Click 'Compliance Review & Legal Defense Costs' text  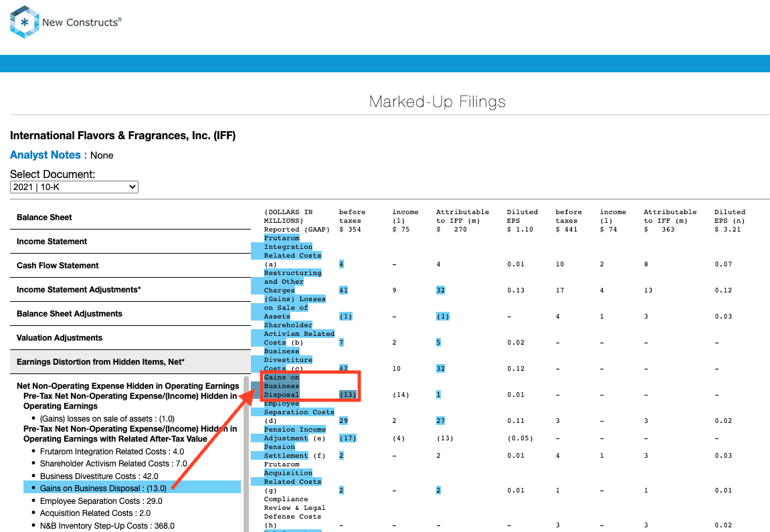(x=294, y=507)
